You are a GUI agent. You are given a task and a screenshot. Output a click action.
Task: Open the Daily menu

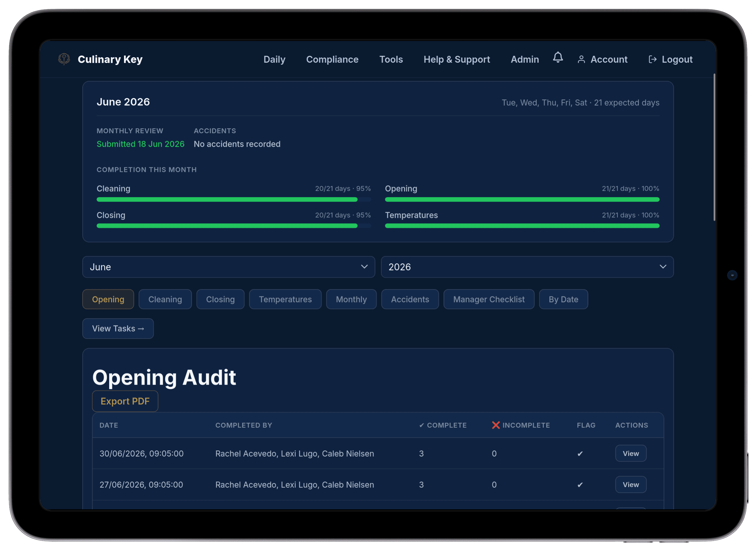tap(274, 59)
